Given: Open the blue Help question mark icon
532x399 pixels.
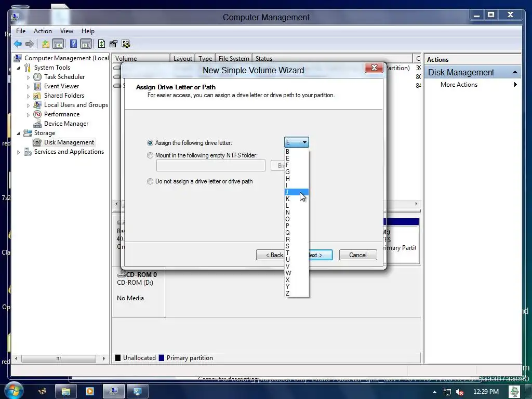Looking at the screenshot, I should (73, 44).
